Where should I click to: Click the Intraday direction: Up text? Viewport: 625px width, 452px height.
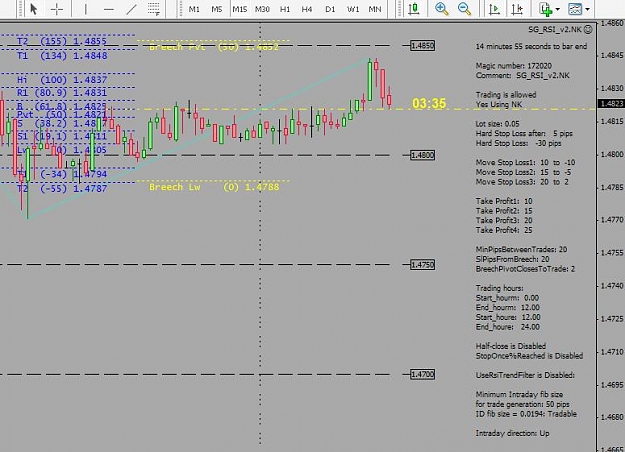(x=512, y=433)
